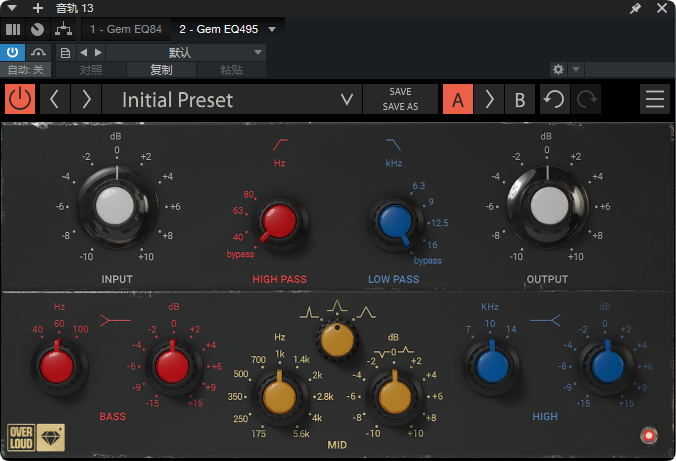676x461 pixels.
Task: Click the blue LOW PASS knob
Action: click(x=395, y=223)
